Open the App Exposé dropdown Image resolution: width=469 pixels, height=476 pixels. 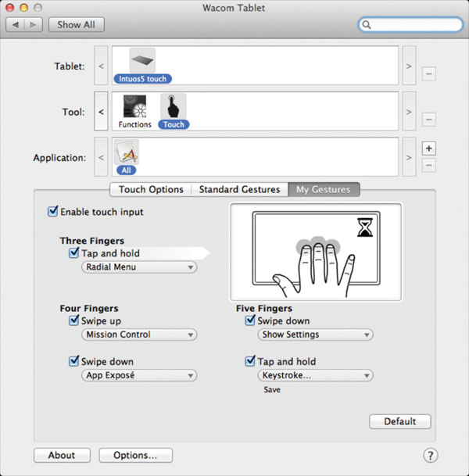[139, 375]
